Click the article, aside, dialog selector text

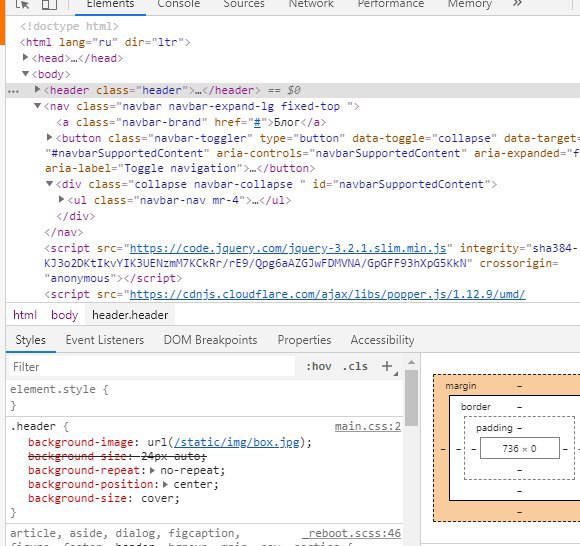pyautogui.click(x=125, y=533)
